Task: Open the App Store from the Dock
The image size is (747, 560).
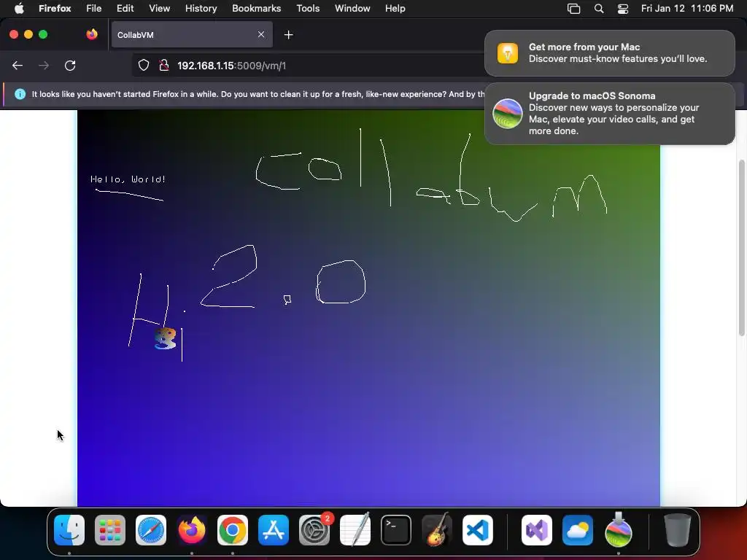Action: pyautogui.click(x=274, y=530)
